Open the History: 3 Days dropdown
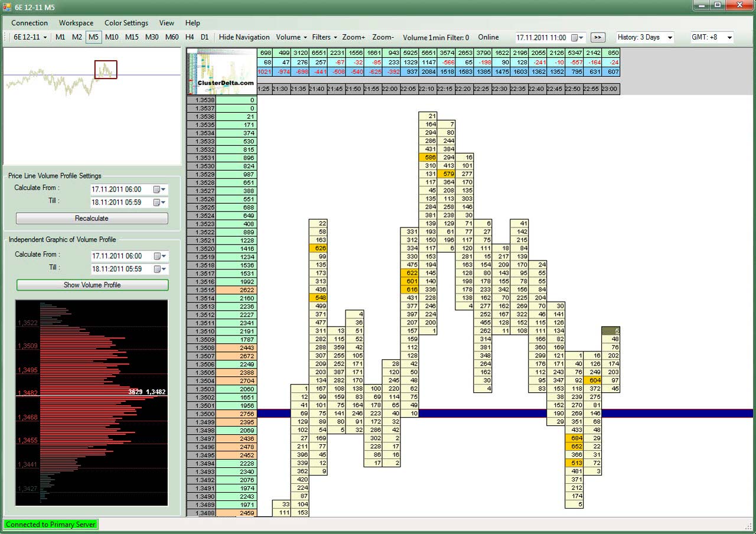 pyautogui.click(x=644, y=37)
